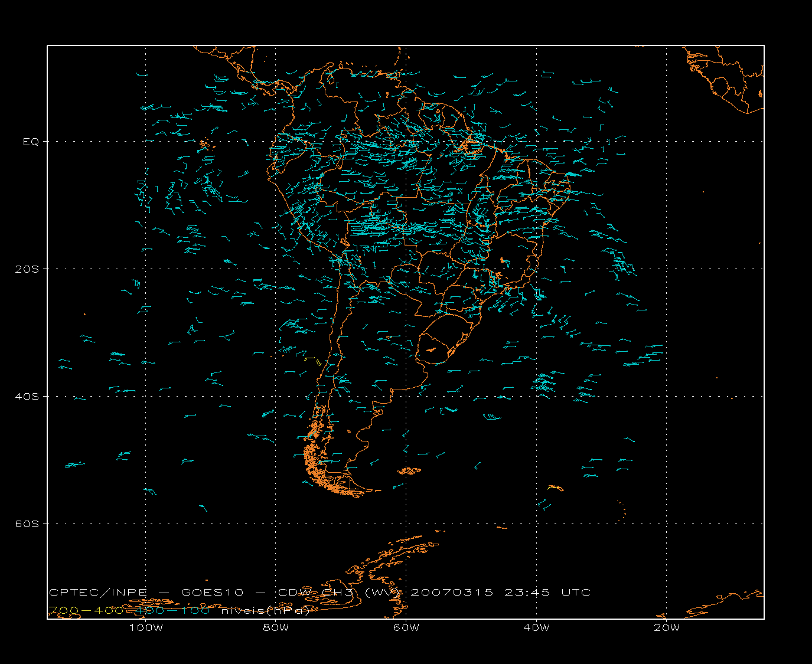This screenshot has width=812, height=664.
Task: Click the 60S latitude label
Action: (x=27, y=524)
